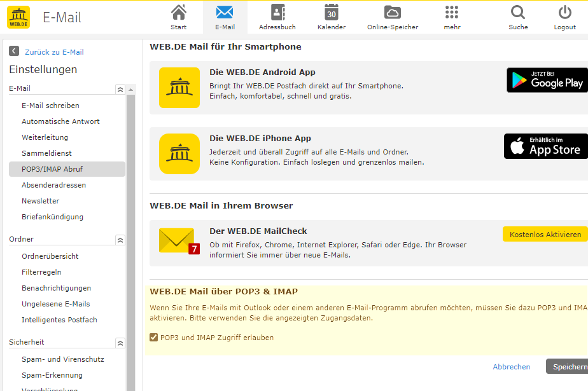Open the Start home icon
Image resolution: width=588 pixels, height=391 pixels.
(178, 12)
